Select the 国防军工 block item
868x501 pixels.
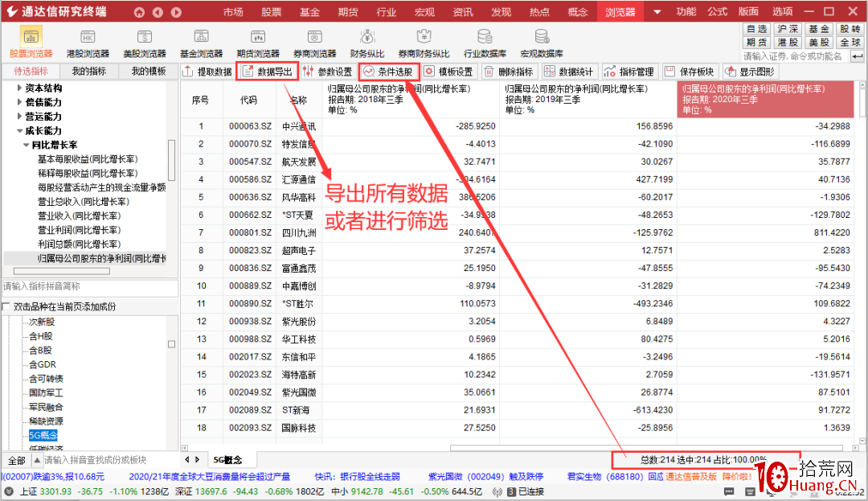tap(46, 393)
